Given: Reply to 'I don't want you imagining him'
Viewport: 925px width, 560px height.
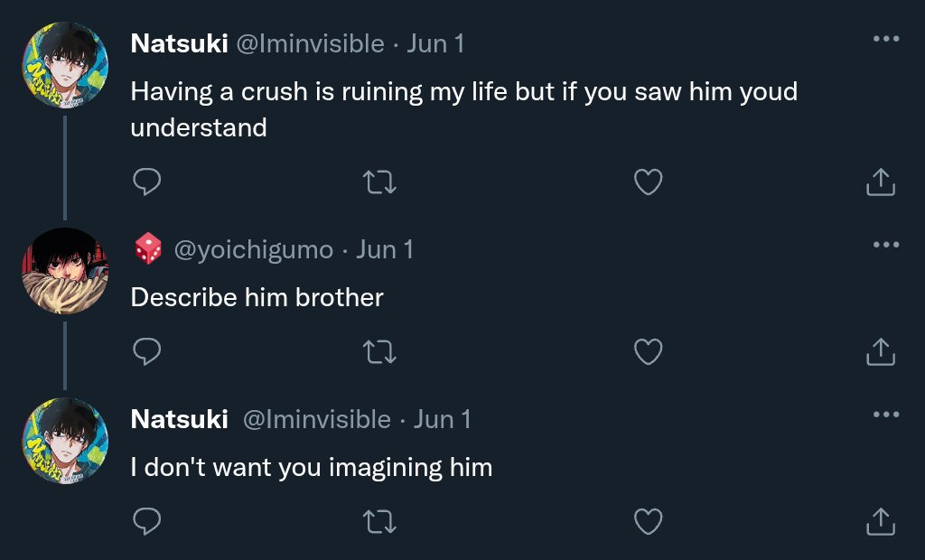Looking at the screenshot, I should coord(146,521).
